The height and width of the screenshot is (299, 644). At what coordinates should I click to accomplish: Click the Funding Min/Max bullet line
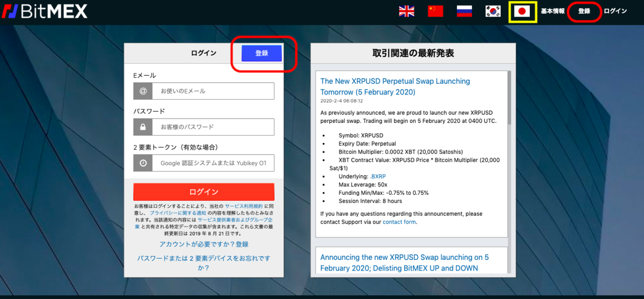click(x=384, y=192)
